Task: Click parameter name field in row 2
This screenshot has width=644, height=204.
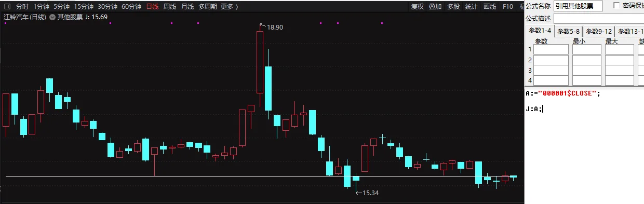Action: 551,60
